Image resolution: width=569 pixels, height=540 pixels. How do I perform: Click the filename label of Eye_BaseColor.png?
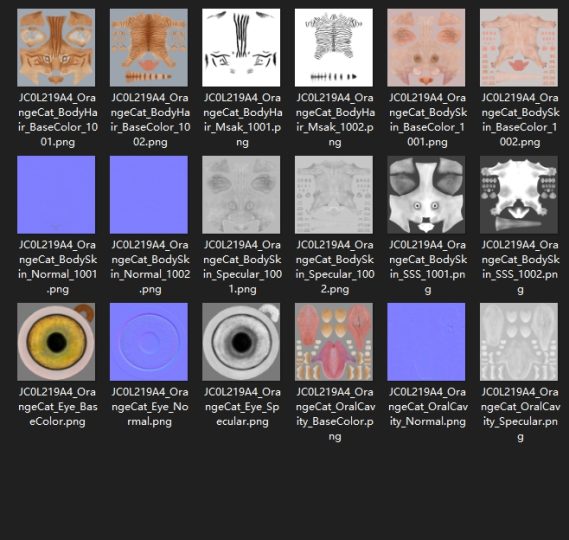point(57,407)
